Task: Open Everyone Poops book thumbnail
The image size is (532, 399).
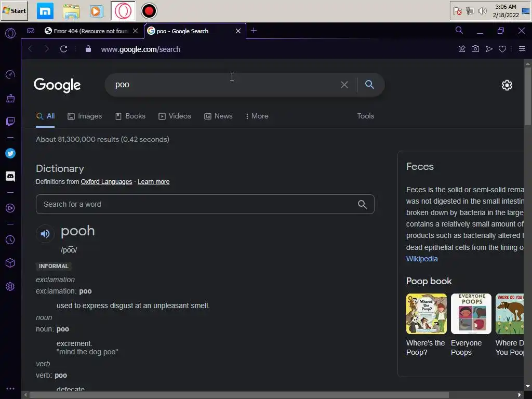Action: [x=471, y=314]
